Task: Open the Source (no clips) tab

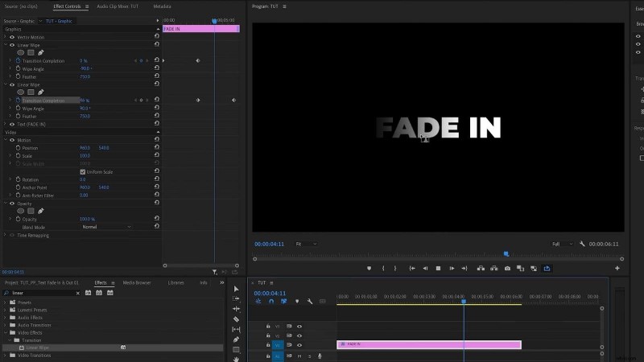Action: [21, 6]
